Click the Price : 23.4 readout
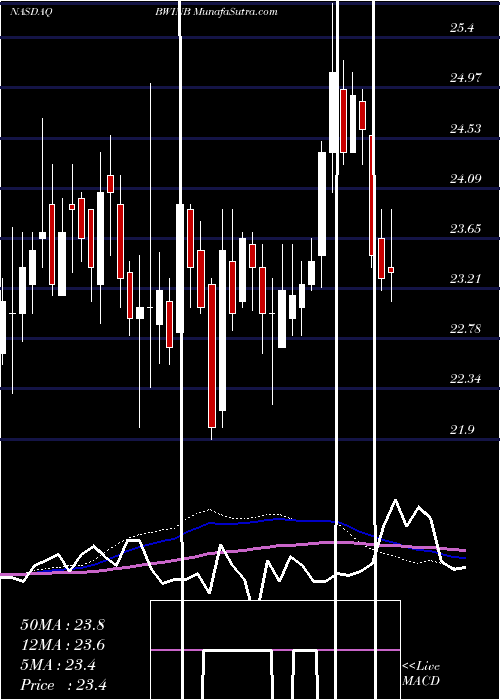This screenshot has height=700, width=500. click(x=63, y=685)
